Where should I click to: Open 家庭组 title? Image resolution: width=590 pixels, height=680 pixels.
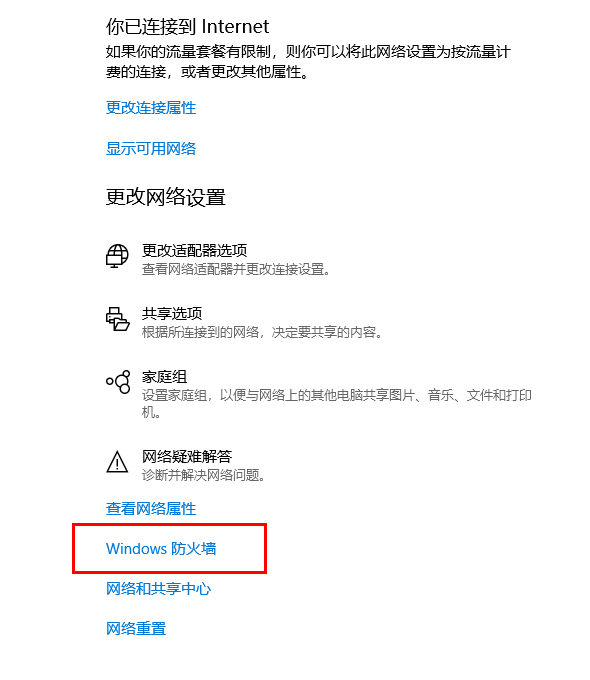click(x=164, y=376)
